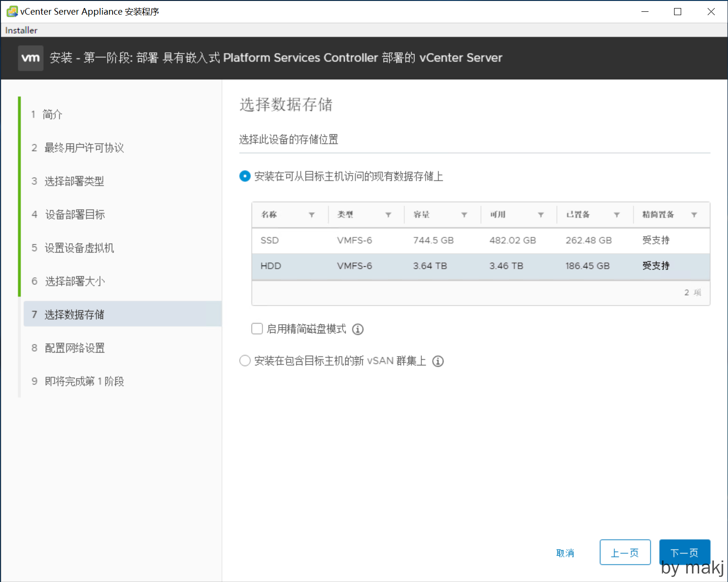Viewport: 728px width, 582px height.
Task: Go to step 6 选择部署大小
Action: [75, 282]
